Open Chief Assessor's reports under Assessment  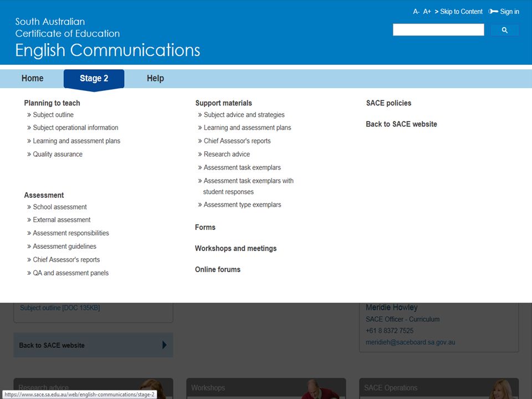[x=66, y=259]
